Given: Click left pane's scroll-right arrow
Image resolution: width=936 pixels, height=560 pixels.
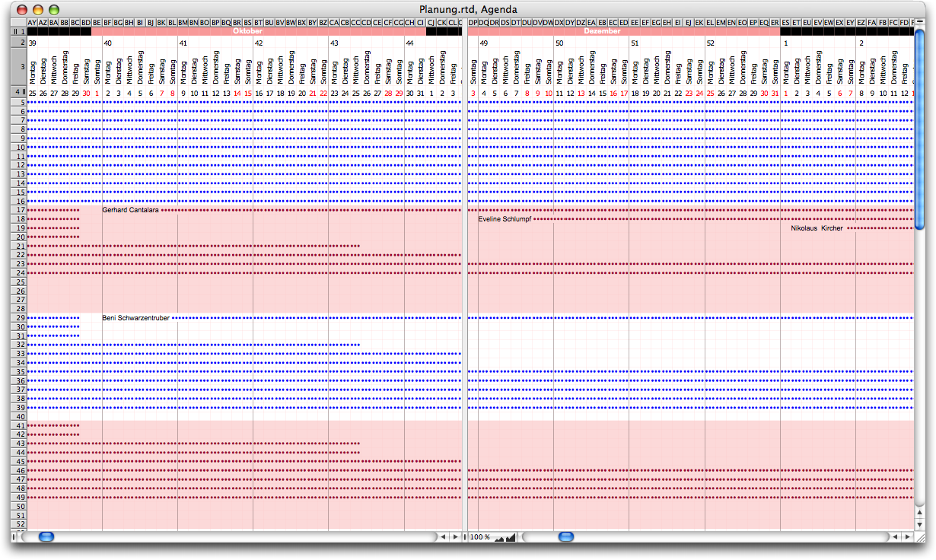Looking at the screenshot, I should coord(455,537).
